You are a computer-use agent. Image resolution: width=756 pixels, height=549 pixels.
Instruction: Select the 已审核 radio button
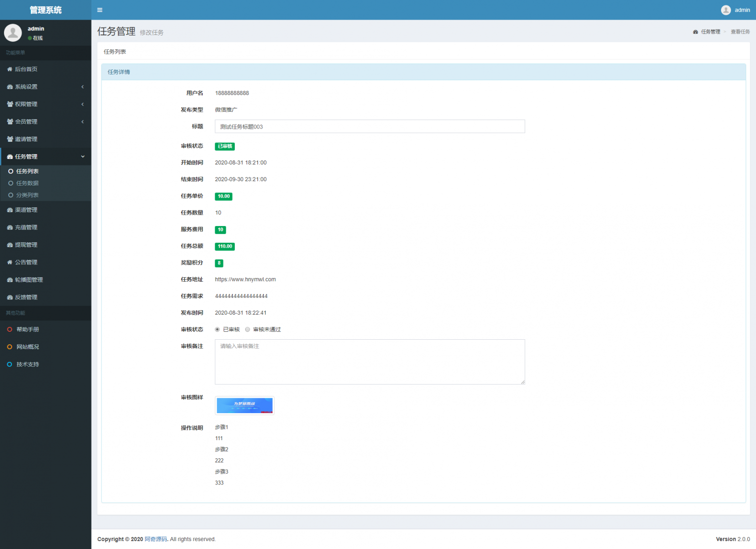point(218,329)
